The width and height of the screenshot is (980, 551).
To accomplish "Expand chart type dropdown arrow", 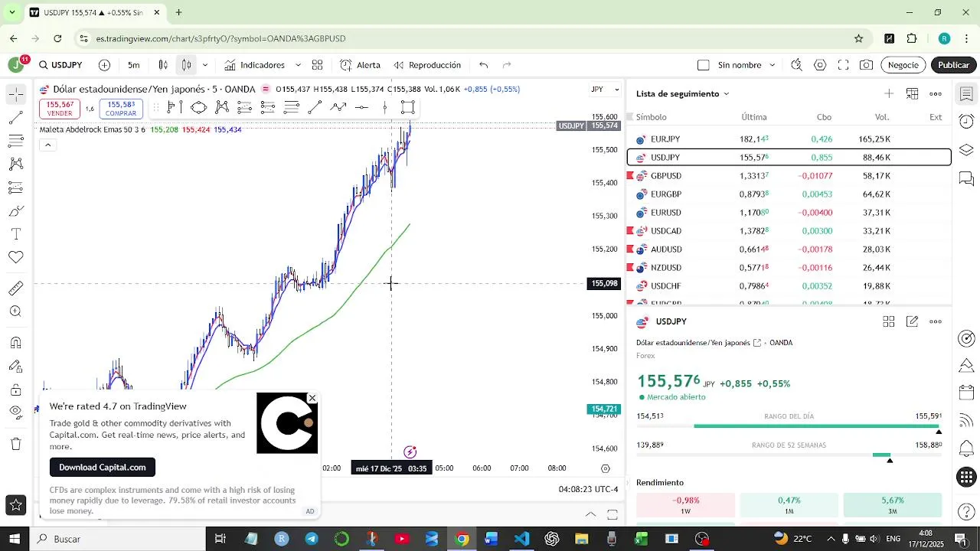I will (x=204, y=65).
